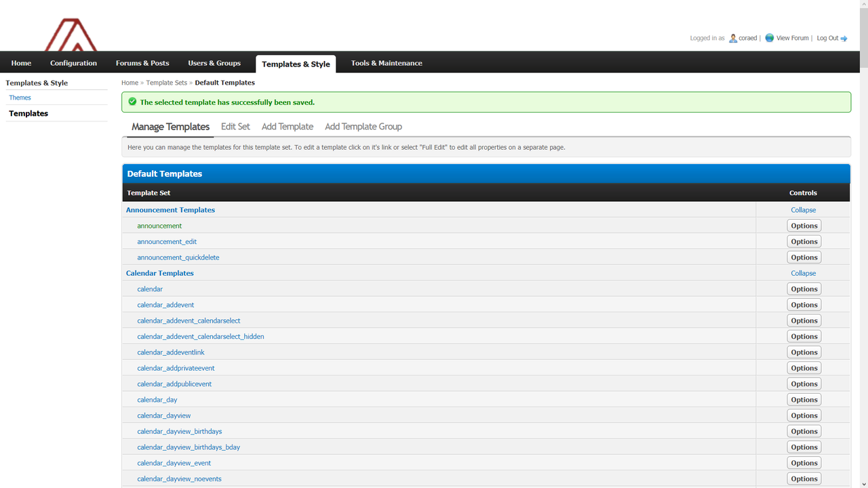Open Options dropdown for announcement
Viewport: 868px width, 488px height.
pyautogui.click(x=804, y=226)
